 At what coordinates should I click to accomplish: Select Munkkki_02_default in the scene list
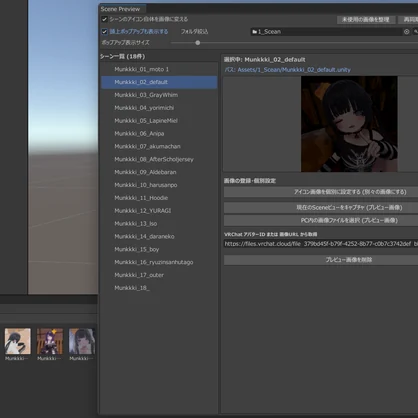coord(159,82)
